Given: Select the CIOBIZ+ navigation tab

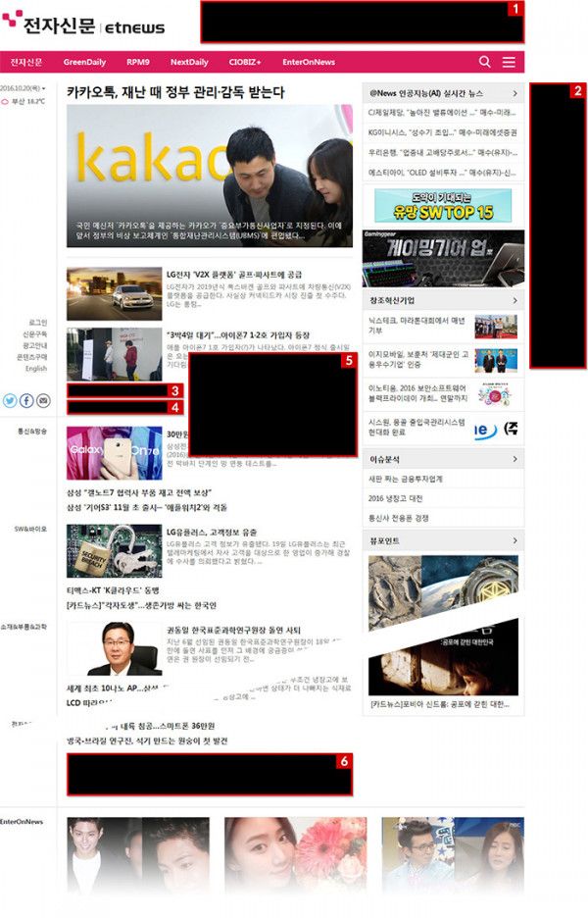Looking at the screenshot, I should (x=245, y=62).
